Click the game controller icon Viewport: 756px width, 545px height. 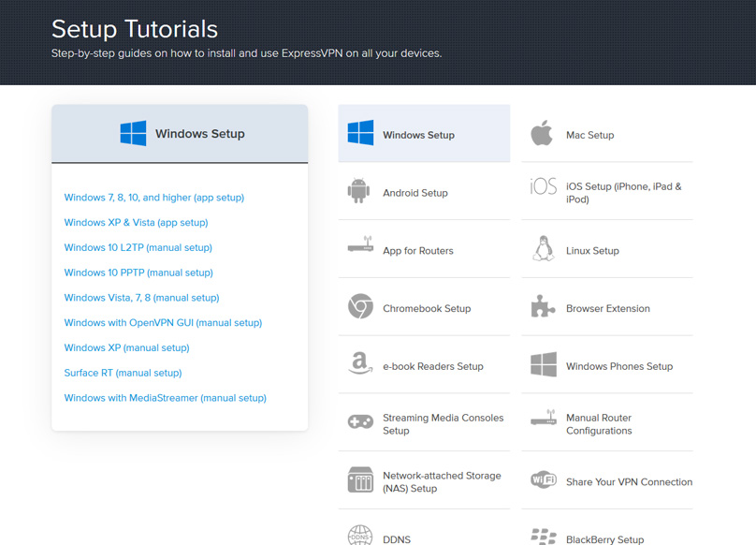tap(360, 422)
